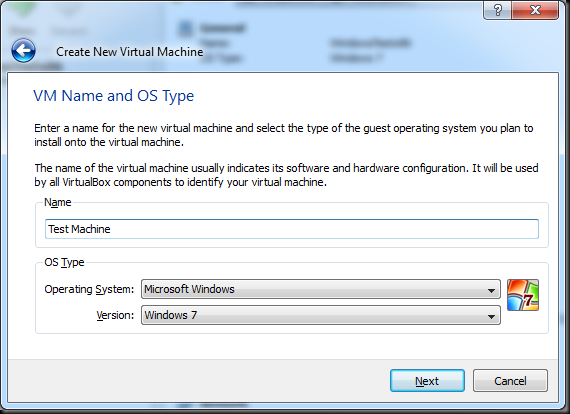Click the VM Name and OS Type heading

pos(113,96)
